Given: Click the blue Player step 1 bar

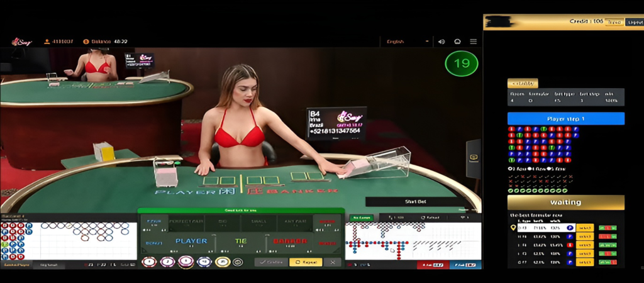Looking at the screenshot, I should coord(565,119).
